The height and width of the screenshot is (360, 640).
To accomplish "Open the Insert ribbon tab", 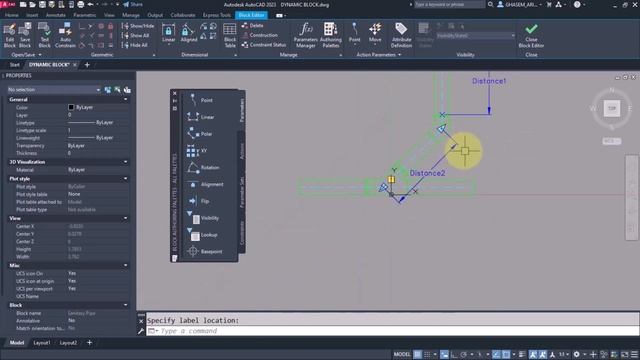I will click(32, 15).
